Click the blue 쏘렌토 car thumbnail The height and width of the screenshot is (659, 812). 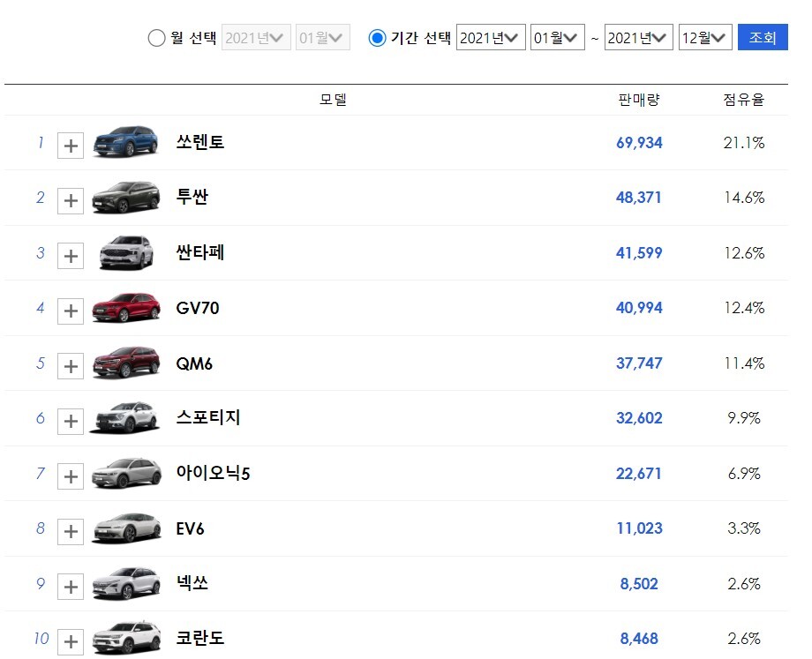tap(125, 141)
